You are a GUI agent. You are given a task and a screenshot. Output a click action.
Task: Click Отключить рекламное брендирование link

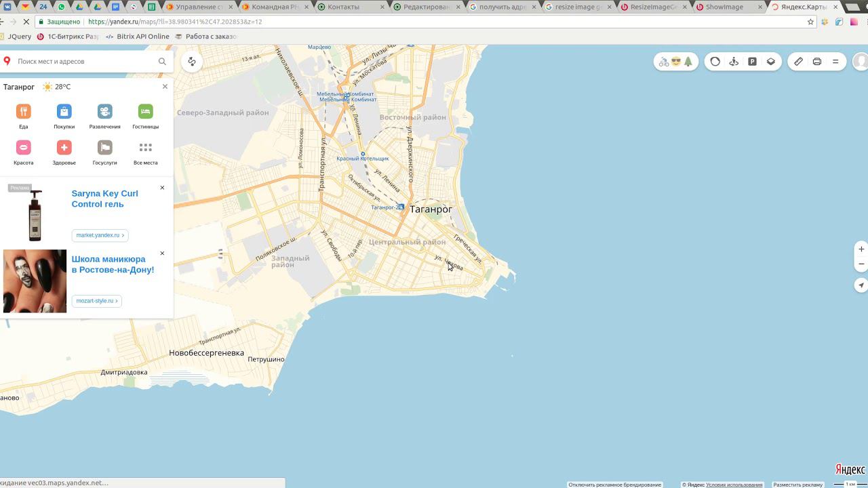coord(615,485)
